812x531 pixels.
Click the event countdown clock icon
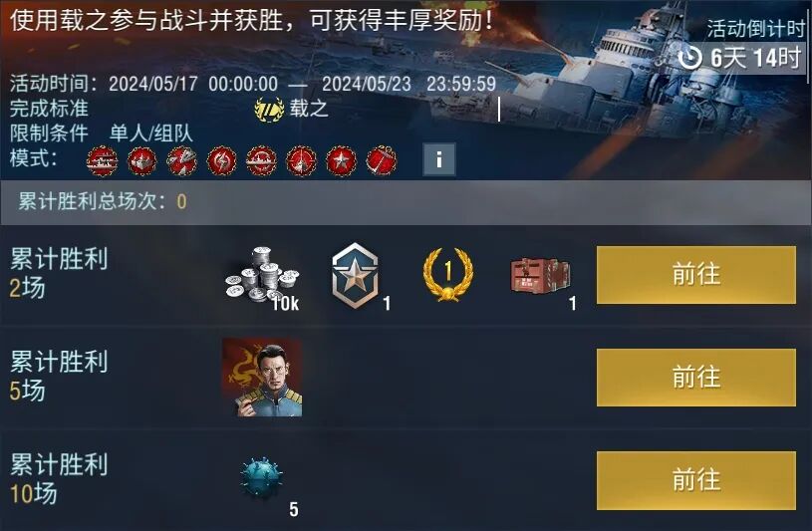click(x=690, y=57)
